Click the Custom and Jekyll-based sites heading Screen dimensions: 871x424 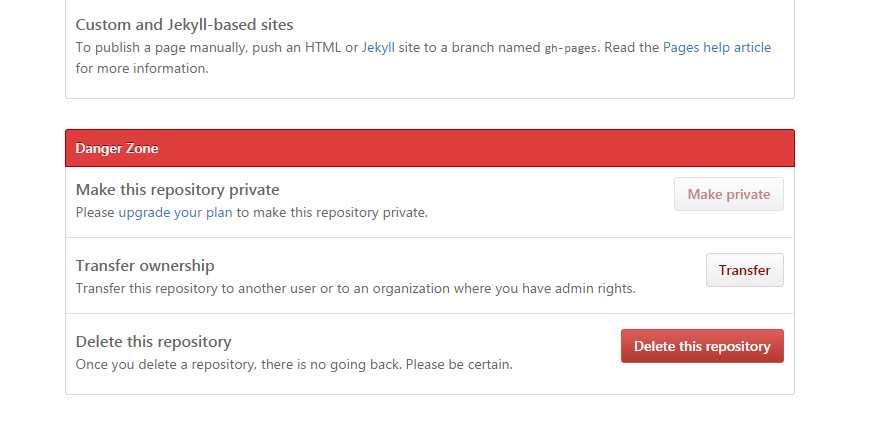184,25
